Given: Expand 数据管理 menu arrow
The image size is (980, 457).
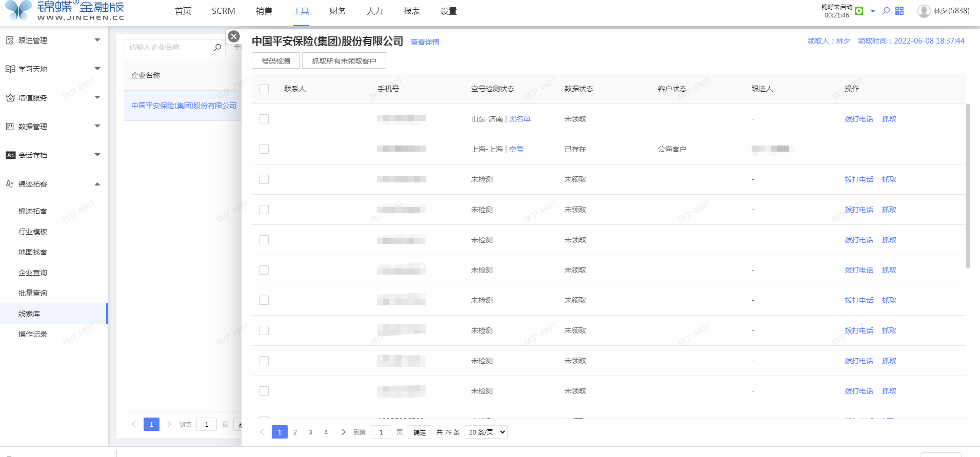Looking at the screenshot, I should pos(97,126).
